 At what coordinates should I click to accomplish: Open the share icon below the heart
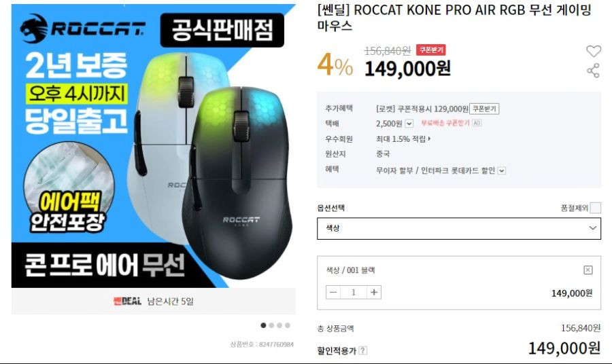(593, 71)
